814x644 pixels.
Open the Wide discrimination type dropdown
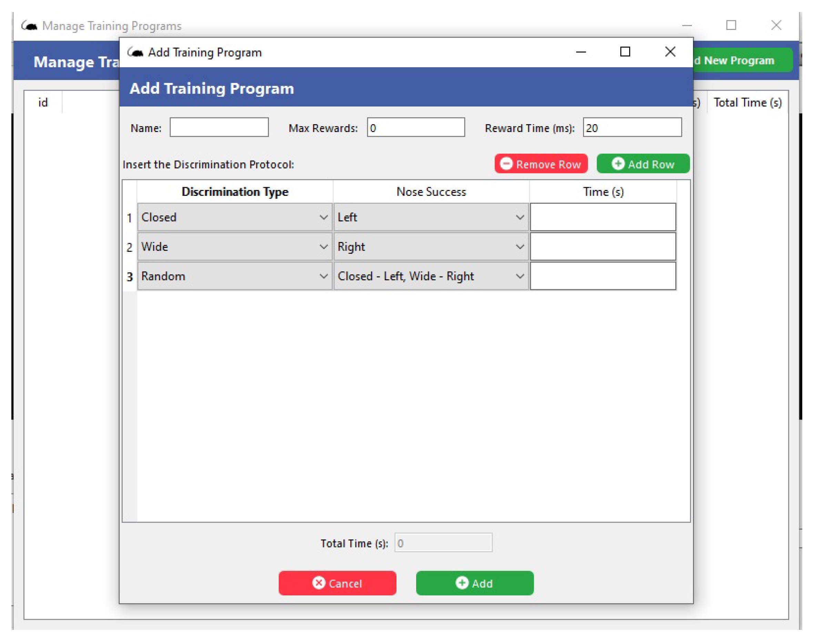[323, 246]
